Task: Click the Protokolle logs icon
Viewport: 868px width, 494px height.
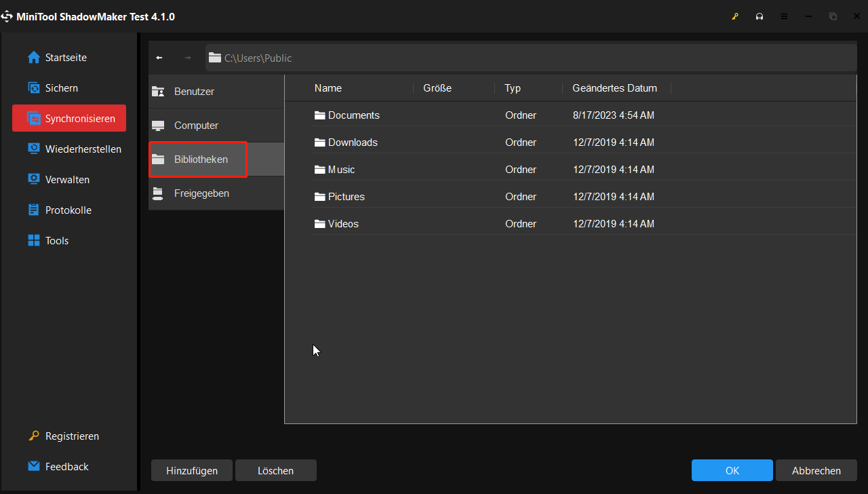Action: (x=34, y=210)
